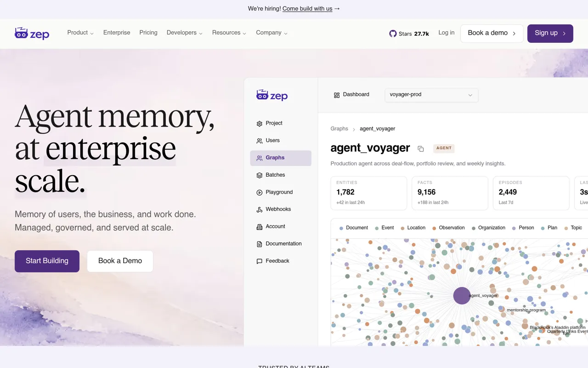The height and width of the screenshot is (368, 588).
Task: Click the Batches layers icon
Action: point(260,175)
